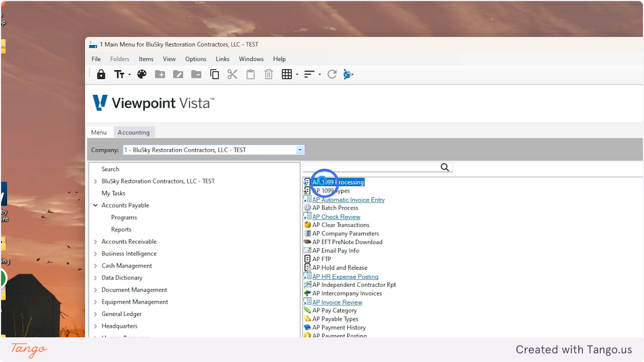This screenshot has width=644, height=362.
Task: Click the remove folder icon
Action: click(x=196, y=75)
